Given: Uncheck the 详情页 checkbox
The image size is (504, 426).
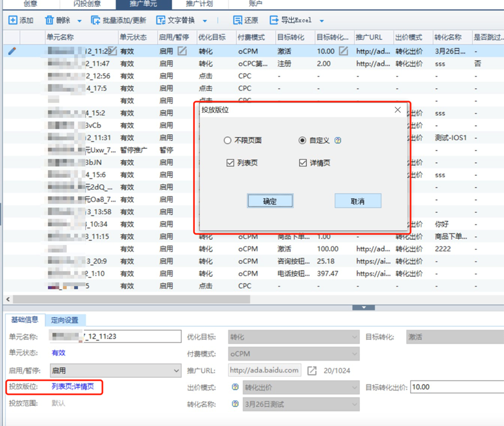Looking at the screenshot, I should point(303,163).
